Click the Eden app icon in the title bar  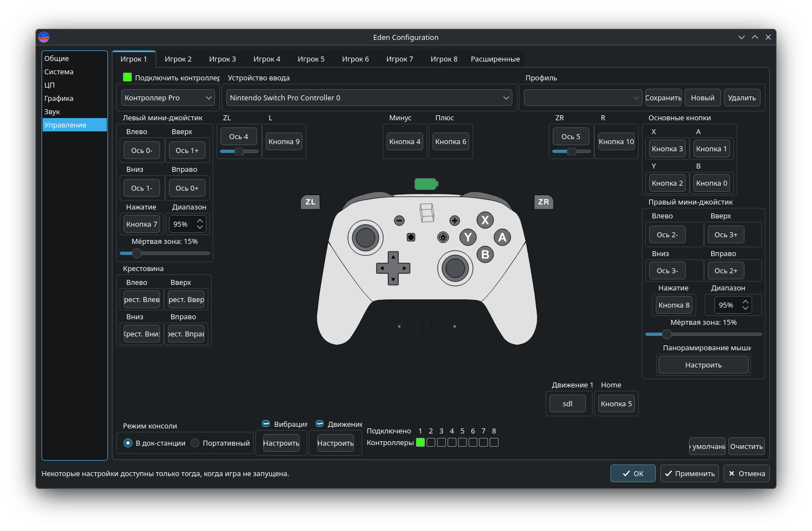pos(44,37)
